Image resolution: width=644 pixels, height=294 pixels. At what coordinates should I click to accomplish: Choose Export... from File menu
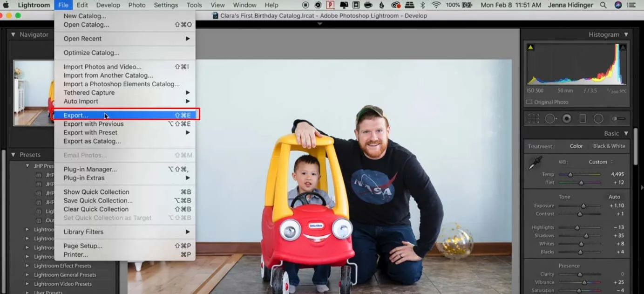pyautogui.click(x=125, y=115)
